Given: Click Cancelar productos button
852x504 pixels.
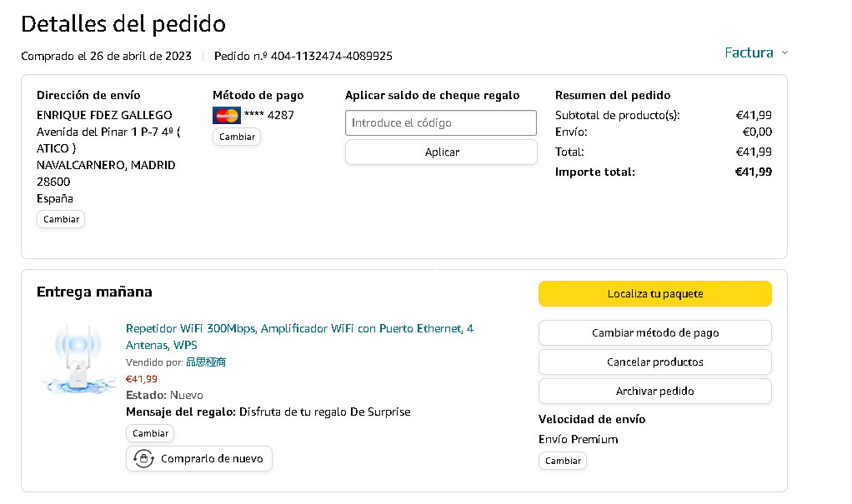Looking at the screenshot, I should coord(654,362).
